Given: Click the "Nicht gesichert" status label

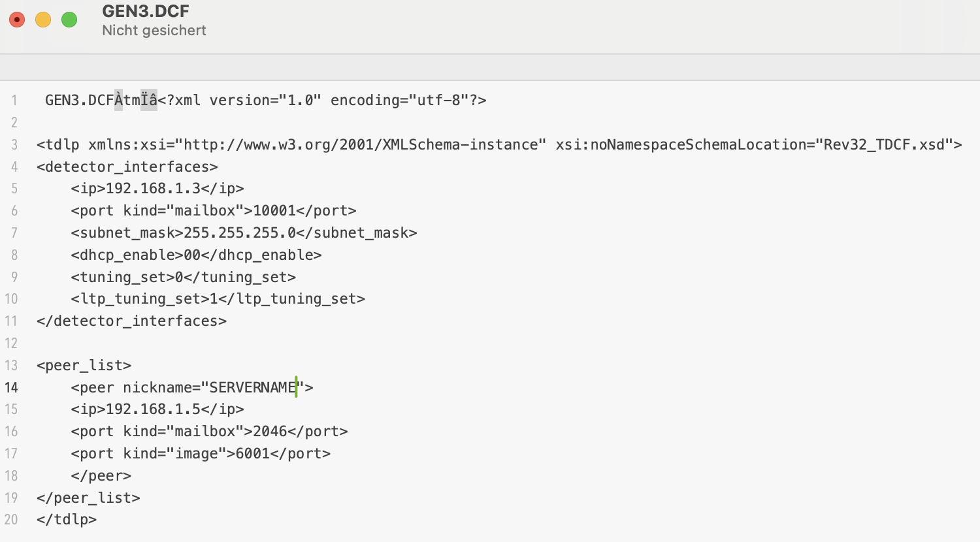Looking at the screenshot, I should click(x=154, y=31).
